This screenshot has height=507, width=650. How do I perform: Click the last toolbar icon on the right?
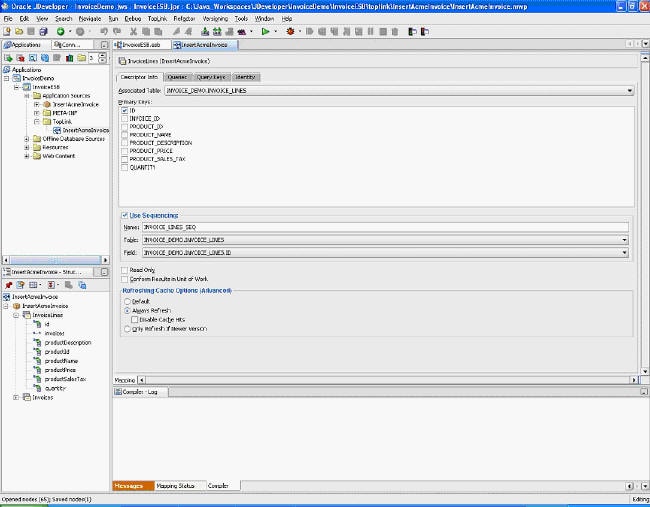[425, 32]
